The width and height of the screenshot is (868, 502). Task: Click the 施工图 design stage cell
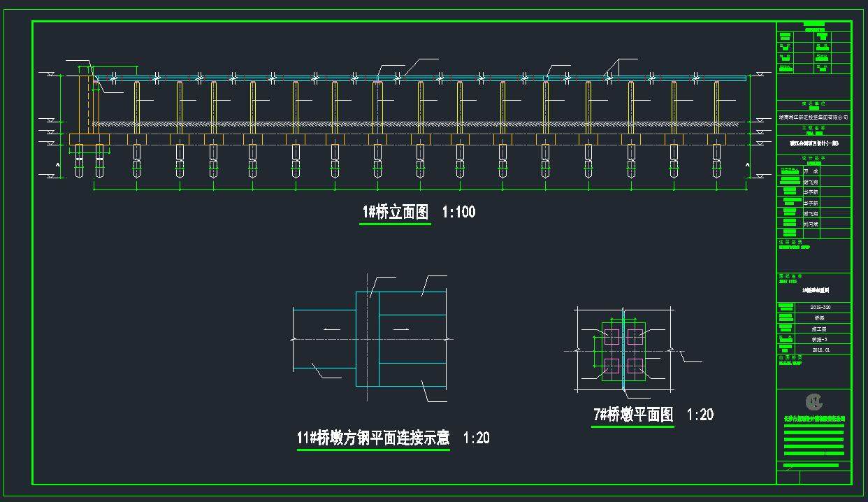click(x=820, y=328)
